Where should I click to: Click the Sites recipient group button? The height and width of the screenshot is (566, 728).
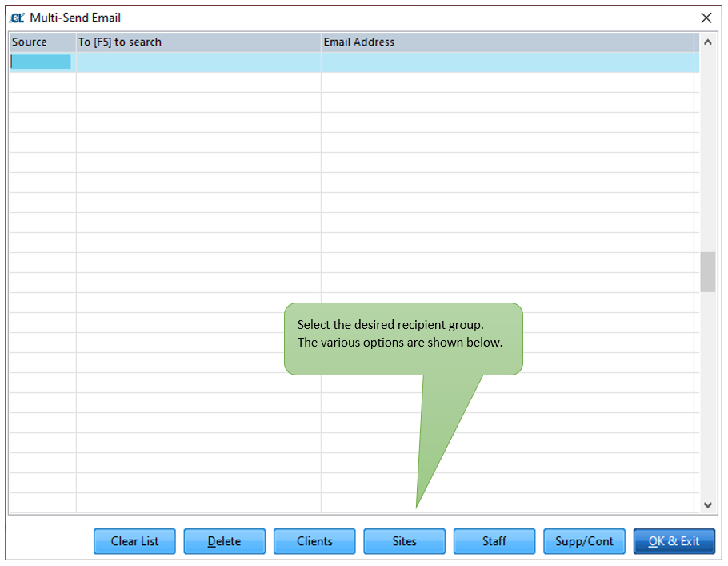[x=404, y=541]
